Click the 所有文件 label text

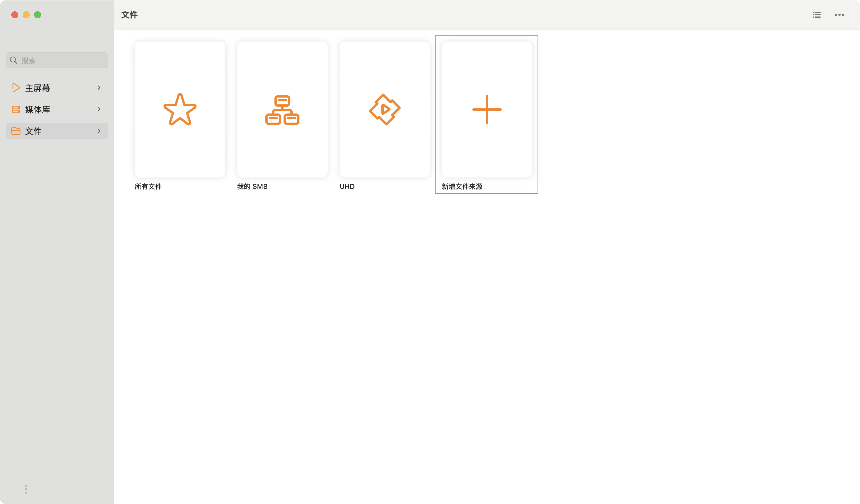[148, 187]
